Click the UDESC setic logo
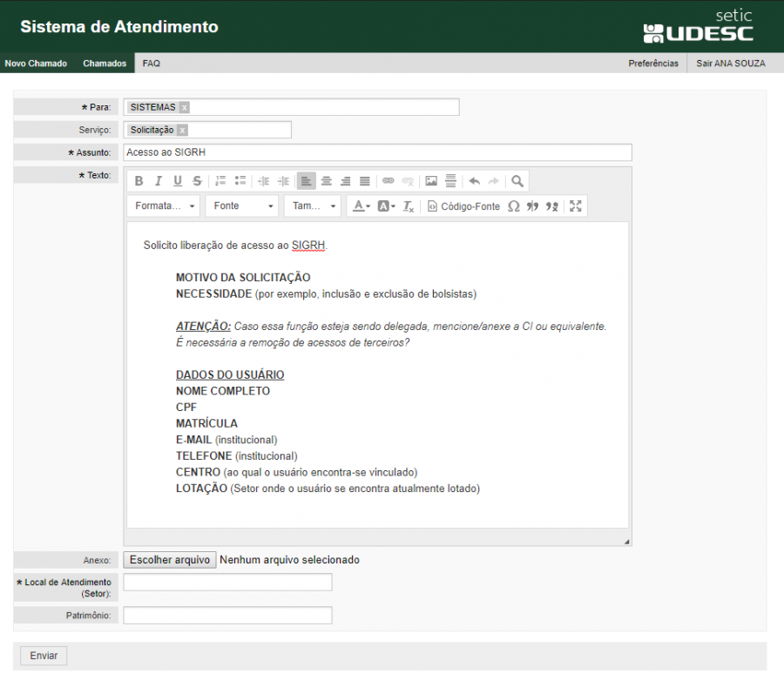 tap(698, 26)
